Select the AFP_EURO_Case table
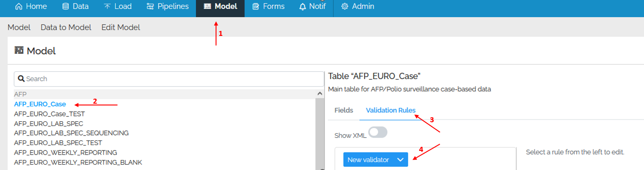 click(x=40, y=104)
